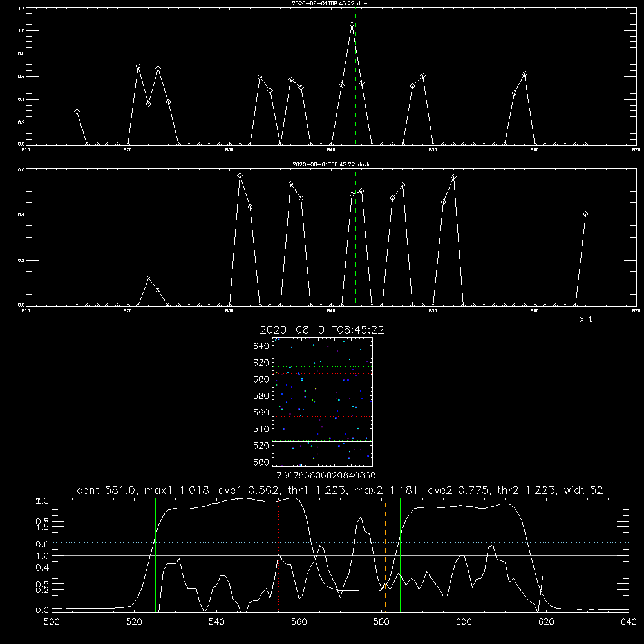Select the "thr1 1.223" value in stats line

316,490
